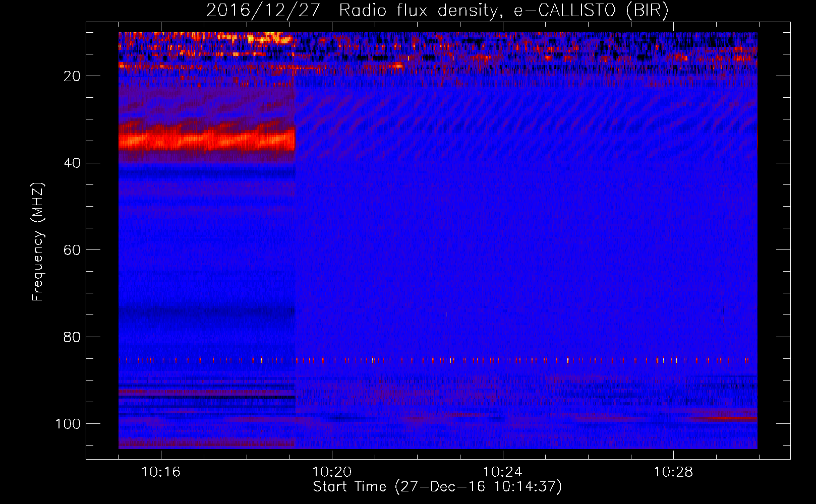The image size is (816, 504).
Task: Click the 10:28 time tick label
Action: [x=673, y=472]
